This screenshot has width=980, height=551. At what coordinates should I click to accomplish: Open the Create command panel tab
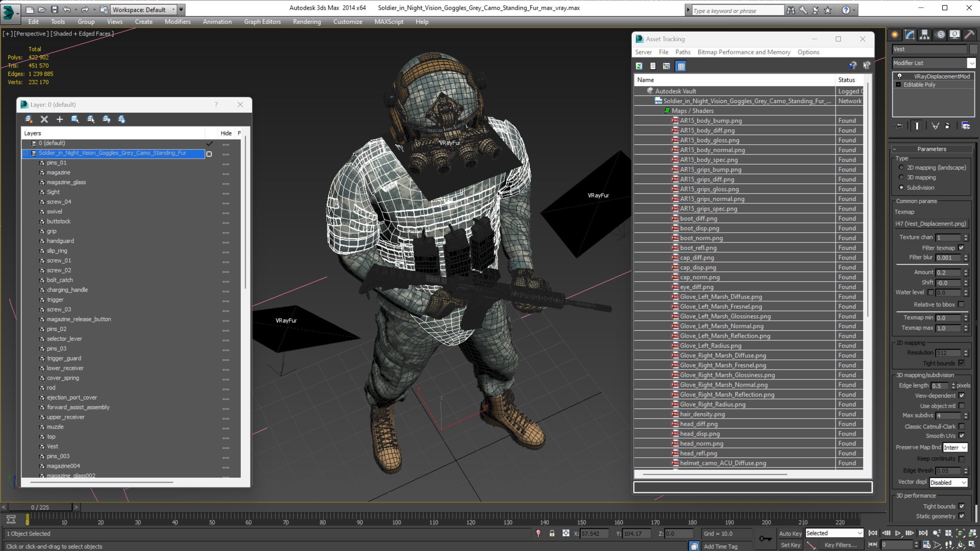895,35
